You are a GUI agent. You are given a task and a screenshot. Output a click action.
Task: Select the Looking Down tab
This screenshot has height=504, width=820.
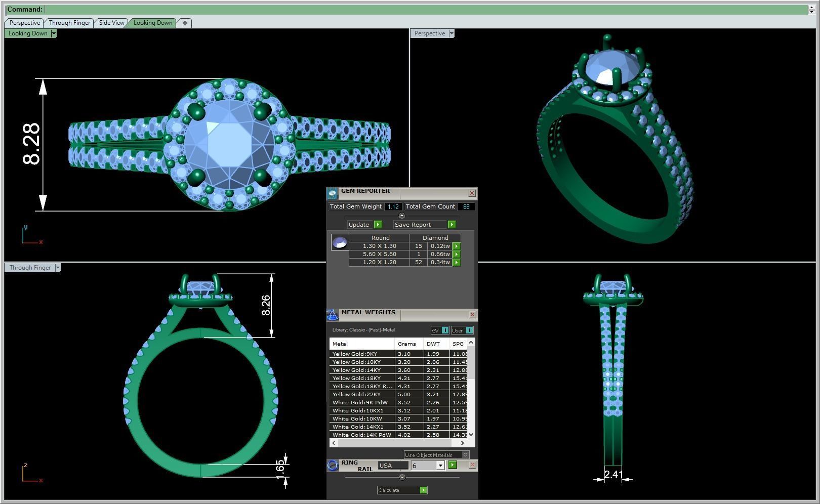coord(153,23)
